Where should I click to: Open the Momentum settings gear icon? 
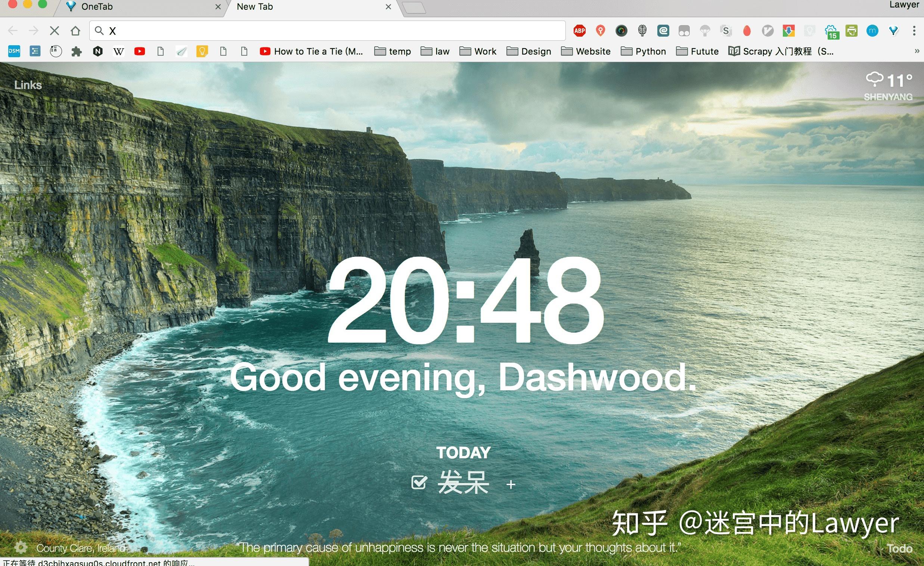tap(21, 548)
